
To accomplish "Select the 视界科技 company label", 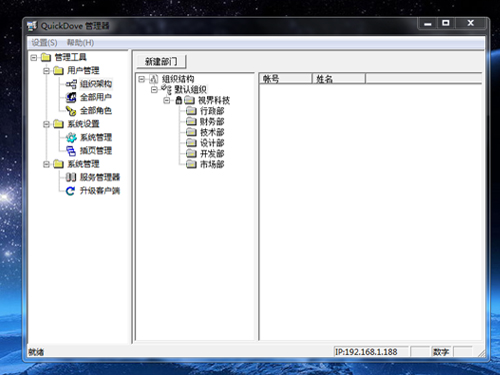I will click(x=214, y=100).
